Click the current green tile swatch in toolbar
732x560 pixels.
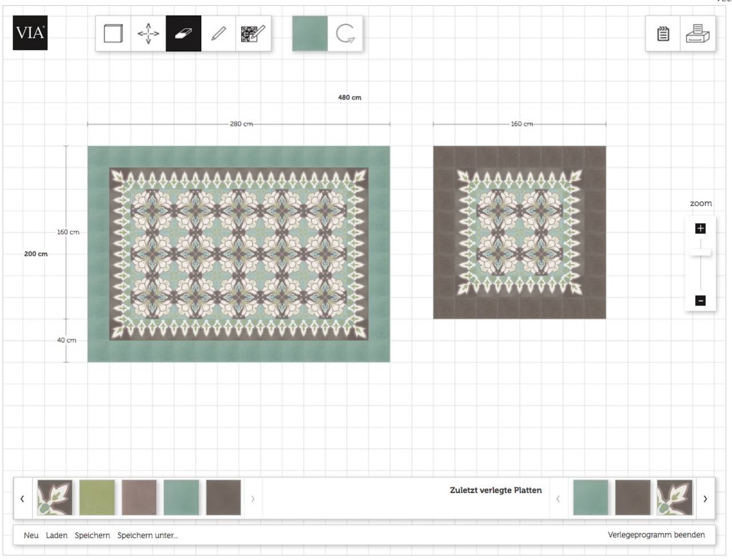[310, 34]
